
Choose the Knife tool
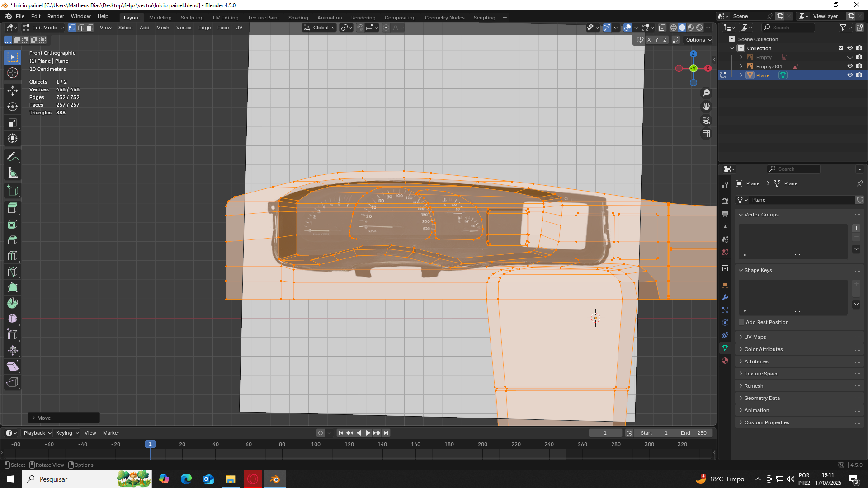tap(13, 272)
